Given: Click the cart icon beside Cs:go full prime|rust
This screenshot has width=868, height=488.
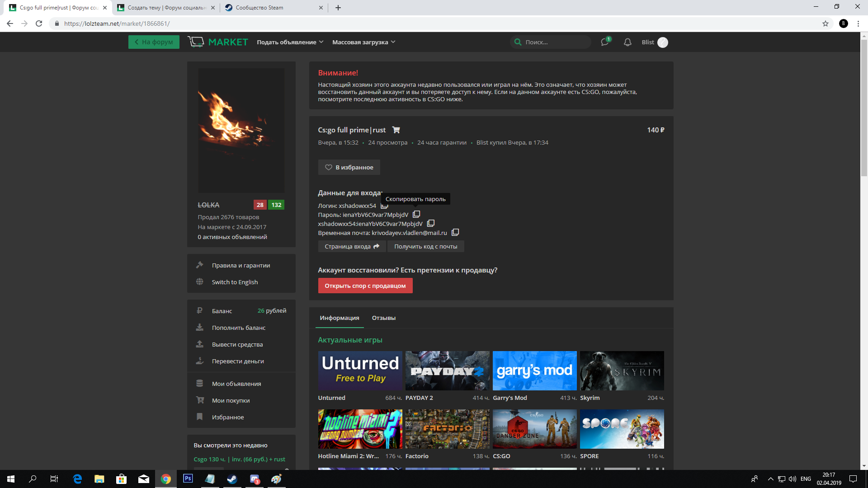Looking at the screenshot, I should [396, 130].
